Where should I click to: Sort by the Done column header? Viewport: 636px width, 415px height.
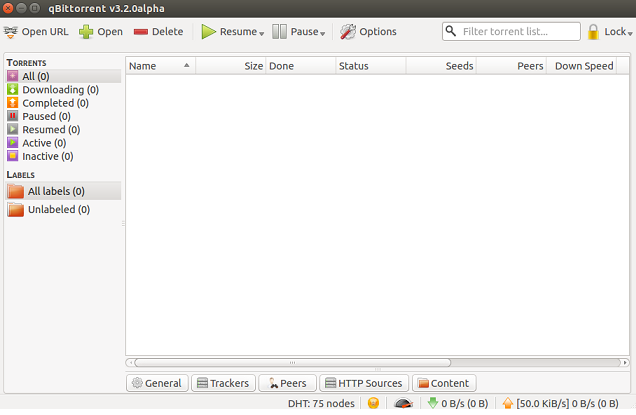pyautogui.click(x=301, y=66)
